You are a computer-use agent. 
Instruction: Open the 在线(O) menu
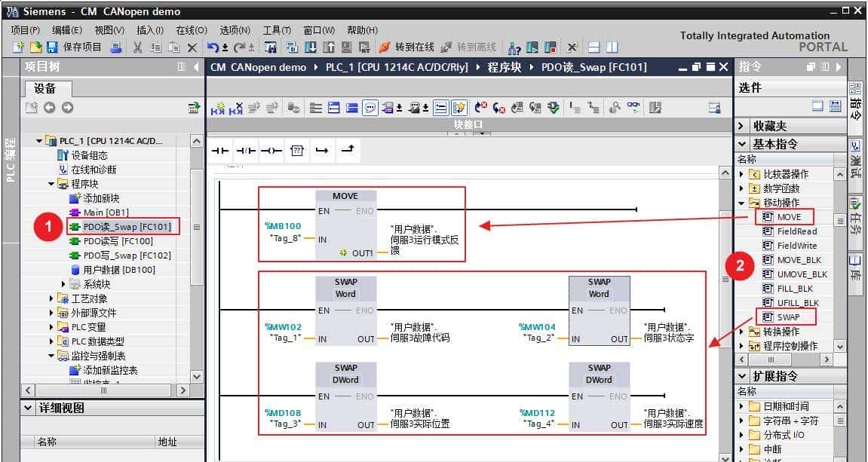pos(191,30)
